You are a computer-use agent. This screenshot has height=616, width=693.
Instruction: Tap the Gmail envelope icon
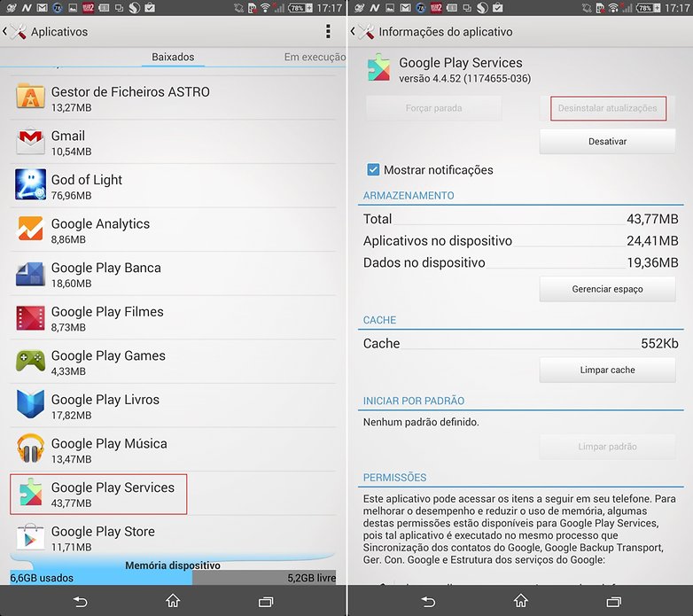30,141
